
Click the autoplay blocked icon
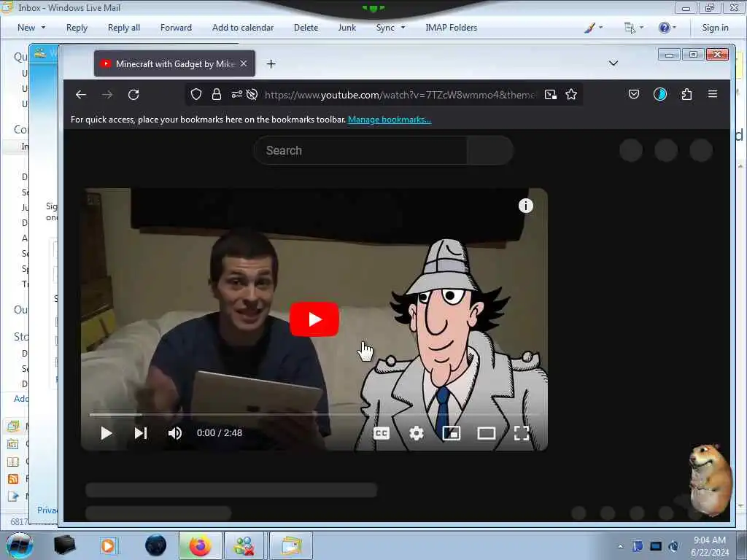pos(252,94)
